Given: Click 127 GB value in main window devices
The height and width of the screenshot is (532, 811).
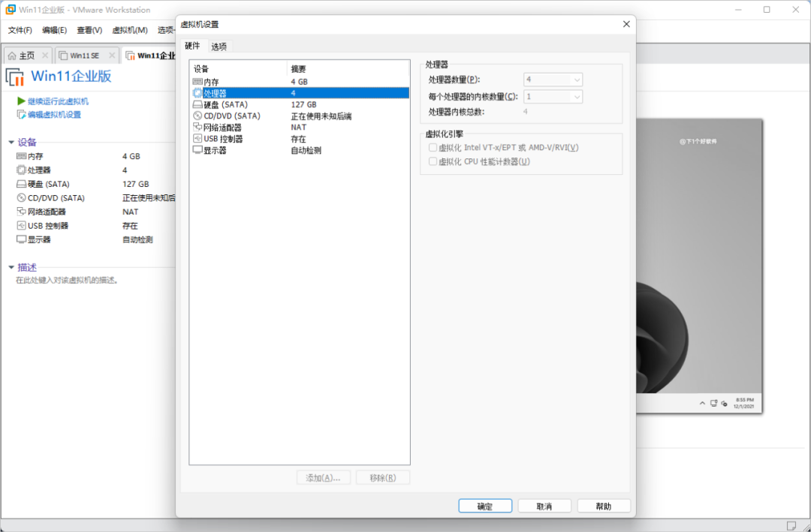Looking at the screenshot, I should click(135, 184).
